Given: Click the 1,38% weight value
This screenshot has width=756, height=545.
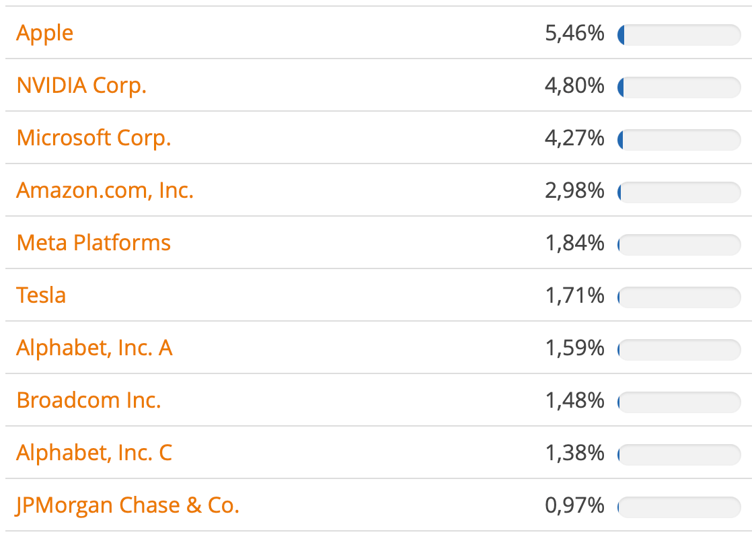Looking at the screenshot, I should click(574, 453).
